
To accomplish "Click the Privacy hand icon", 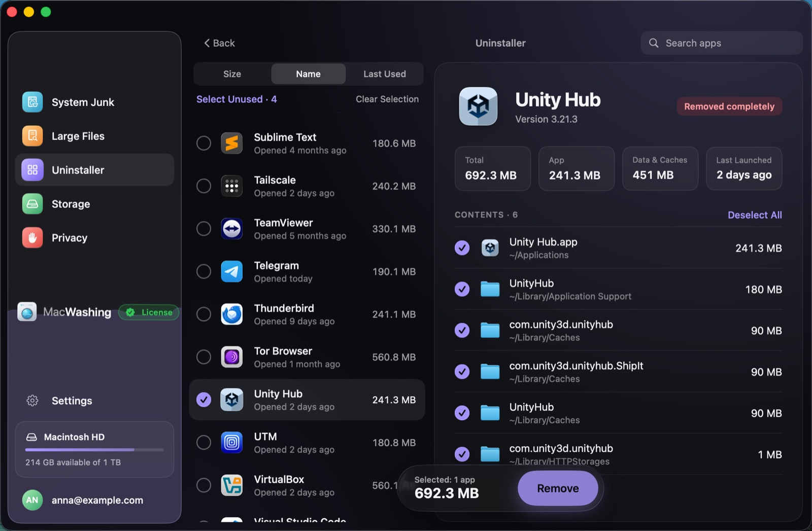I will coord(32,238).
